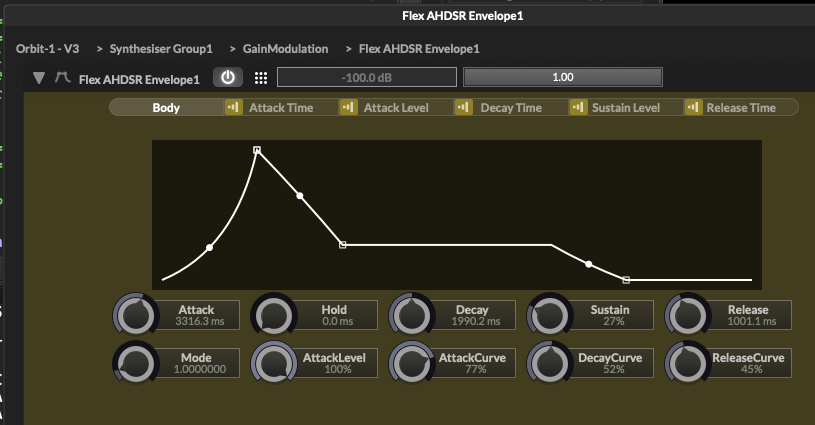Click the envelope shape icon in header
Screen dimensions: 815x425
(61, 78)
